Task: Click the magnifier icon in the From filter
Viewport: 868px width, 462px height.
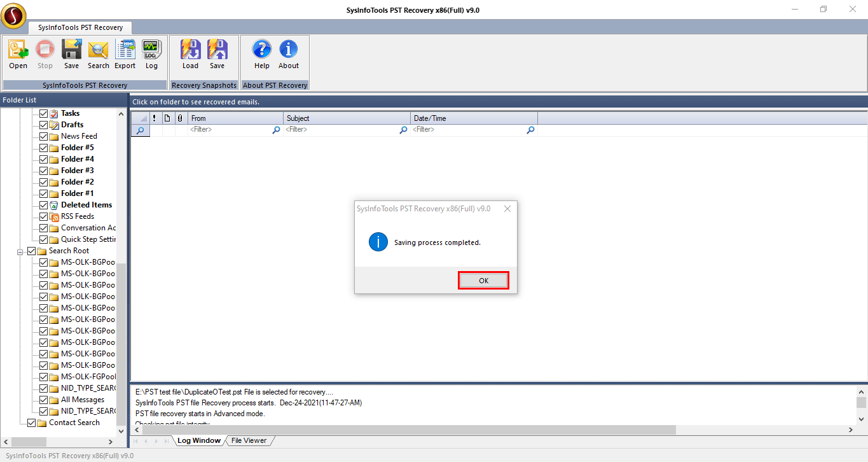Action: pyautogui.click(x=276, y=130)
